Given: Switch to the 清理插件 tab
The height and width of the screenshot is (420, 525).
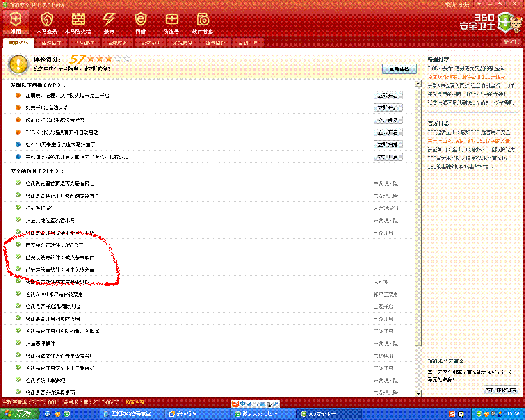Looking at the screenshot, I should pos(51,43).
